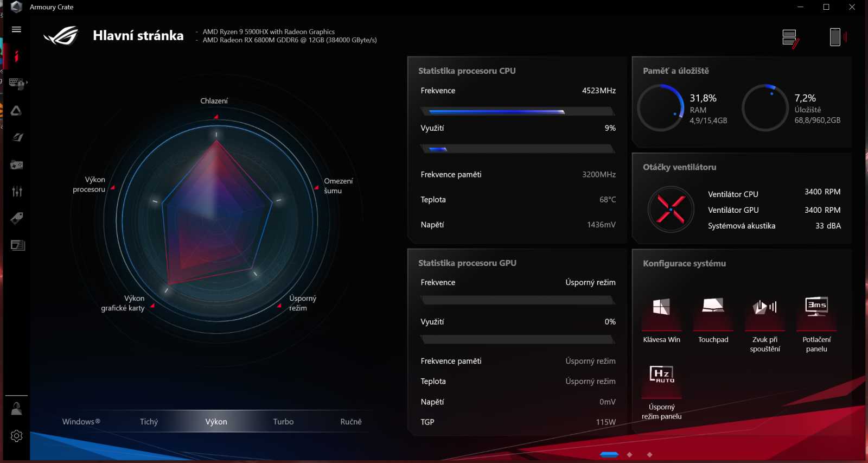Click the Omezení šumu radar label
Viewport: 868px width, 463px height.
339,186
